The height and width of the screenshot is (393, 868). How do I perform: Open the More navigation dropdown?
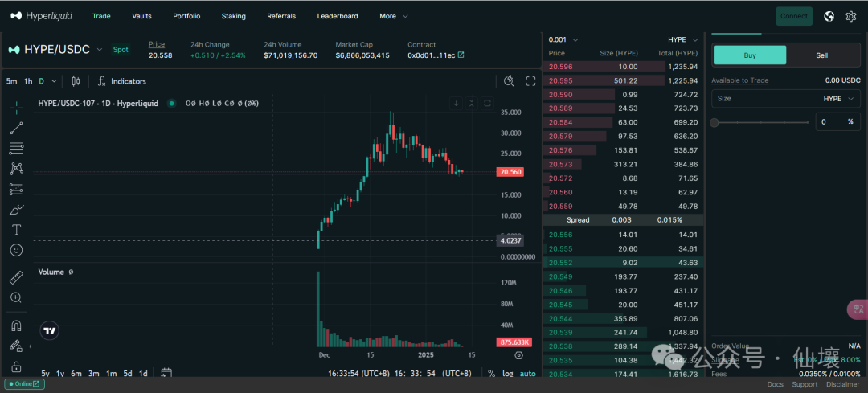(394, 16)
